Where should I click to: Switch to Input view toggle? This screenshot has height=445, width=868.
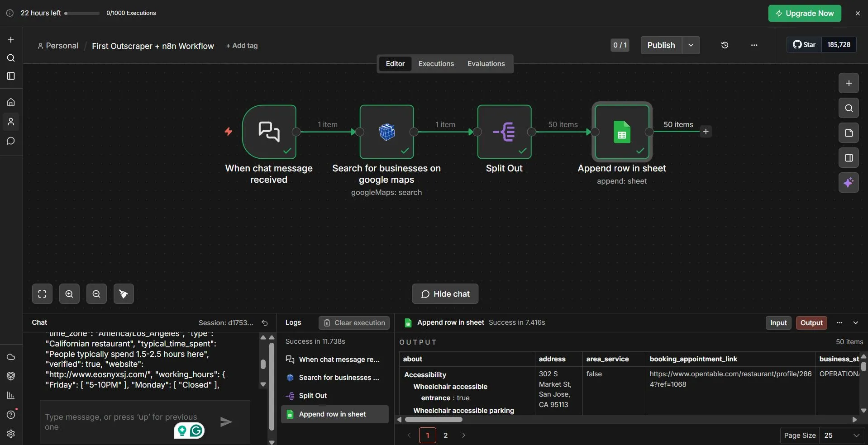tap(778, 323)
